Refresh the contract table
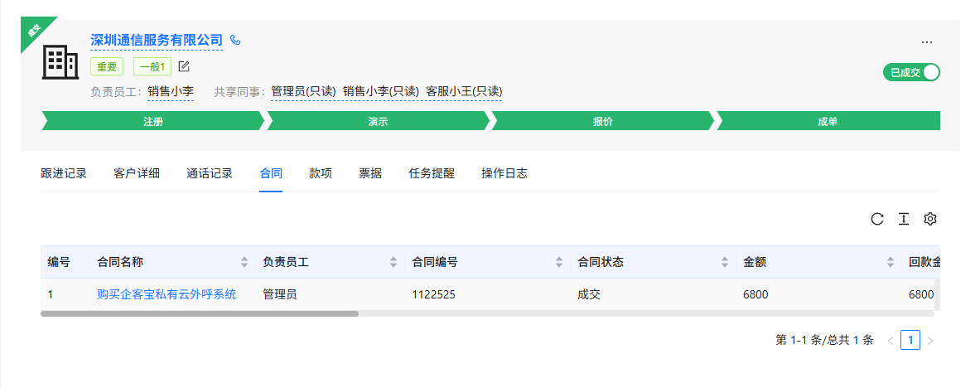This screenshot has width=980, height=388. (877, 219)
